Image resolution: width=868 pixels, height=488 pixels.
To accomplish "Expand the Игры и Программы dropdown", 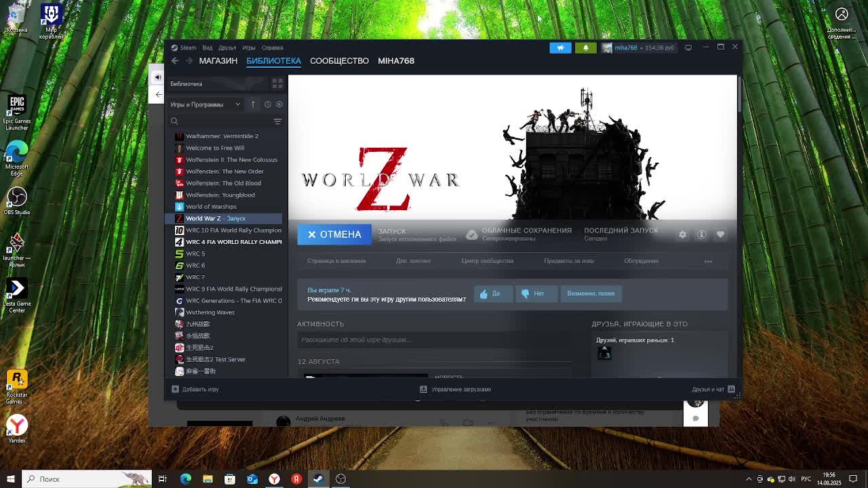I will pos(205,104).
